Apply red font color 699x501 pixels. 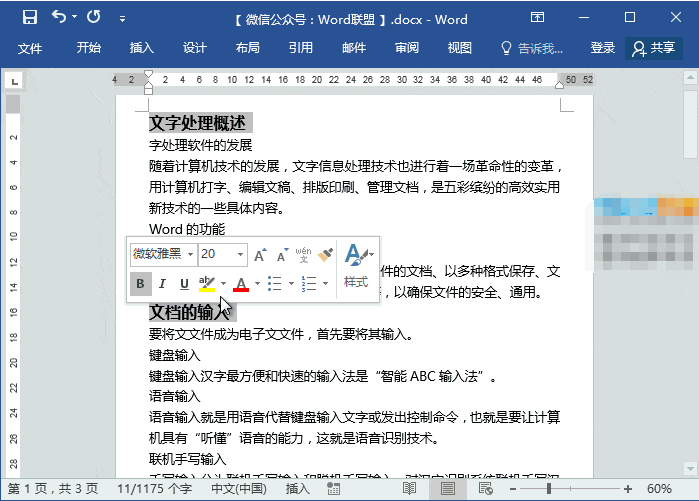click(241, 283)
